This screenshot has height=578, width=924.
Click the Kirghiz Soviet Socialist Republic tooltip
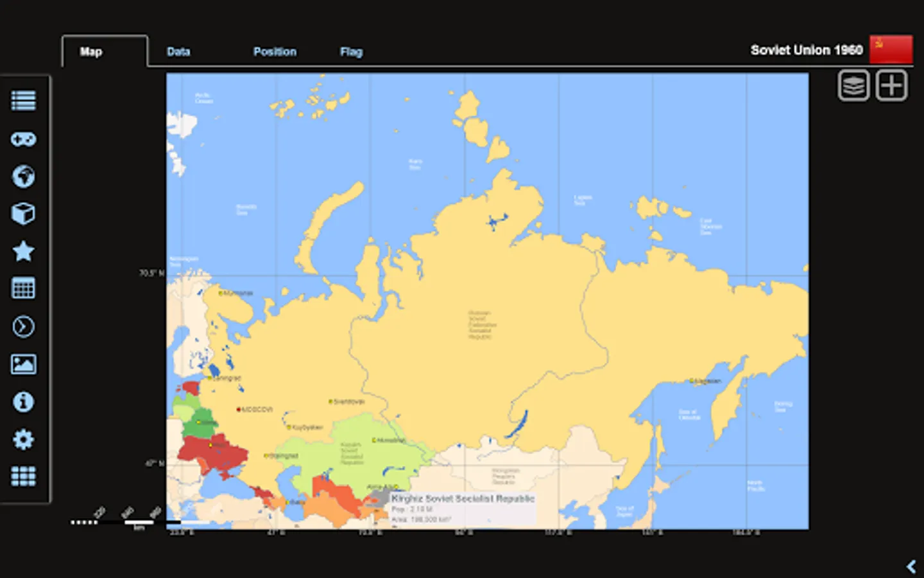point(463,510)
